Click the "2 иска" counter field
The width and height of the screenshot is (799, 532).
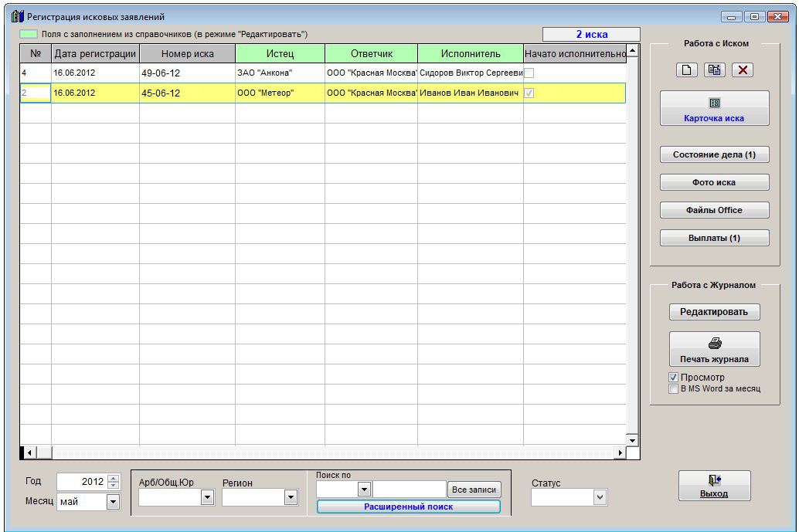click(x=591, y=34)
